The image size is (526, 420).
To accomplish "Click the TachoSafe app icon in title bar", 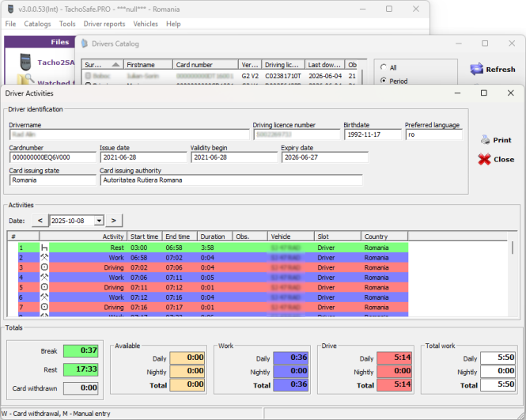I will [11, 9].
